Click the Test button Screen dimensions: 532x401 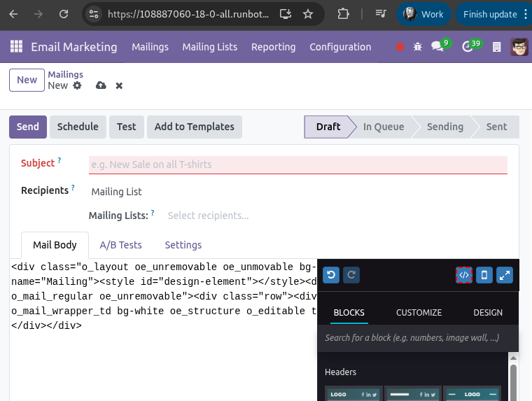126,127
